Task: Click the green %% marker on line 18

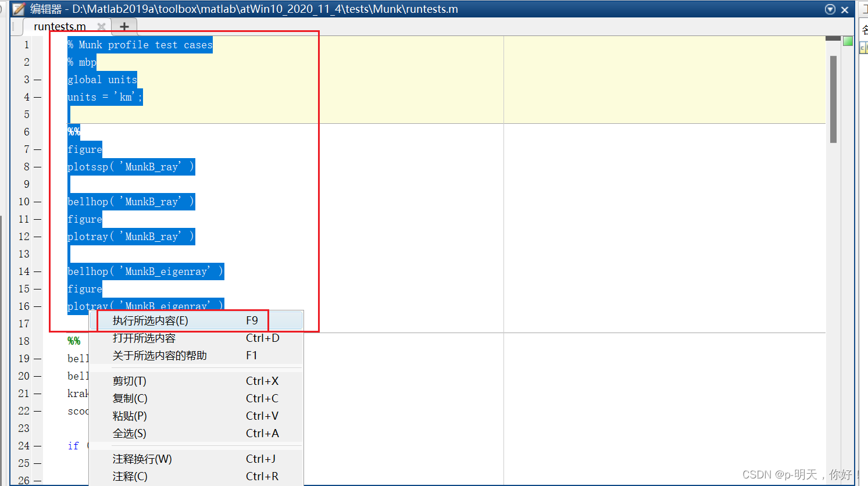Action: pos(74,341)
